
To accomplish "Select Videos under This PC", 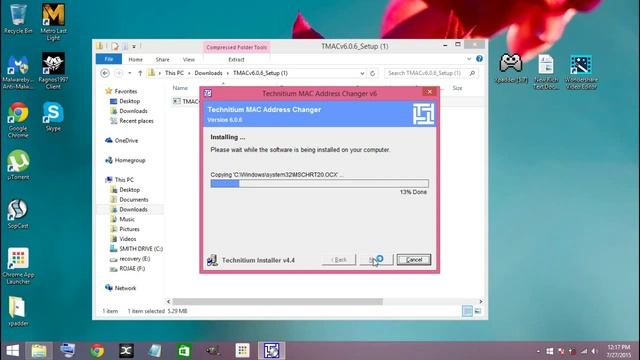I will [128, 239].
